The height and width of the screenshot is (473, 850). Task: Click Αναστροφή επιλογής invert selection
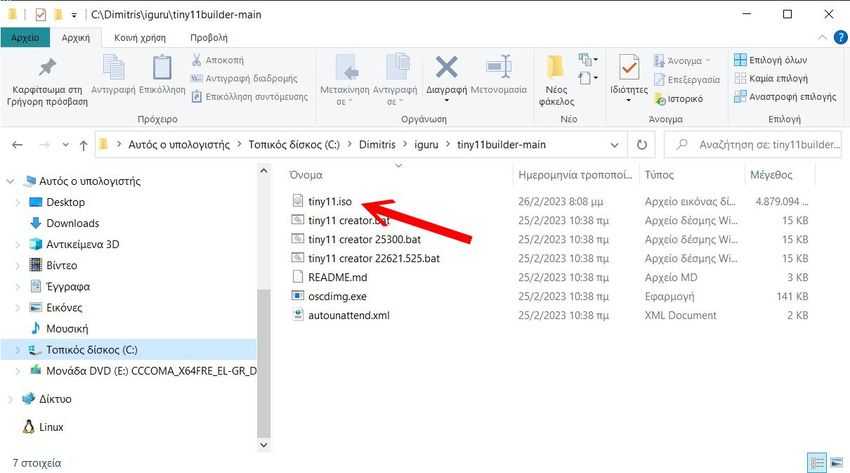pyautogui.click(x=785, y=97)
